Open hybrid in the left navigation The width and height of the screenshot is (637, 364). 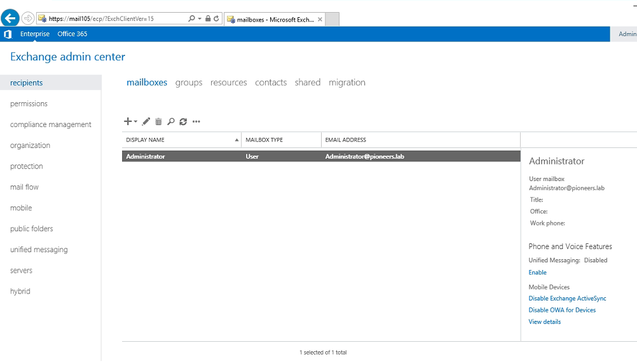tap(20, 292)
